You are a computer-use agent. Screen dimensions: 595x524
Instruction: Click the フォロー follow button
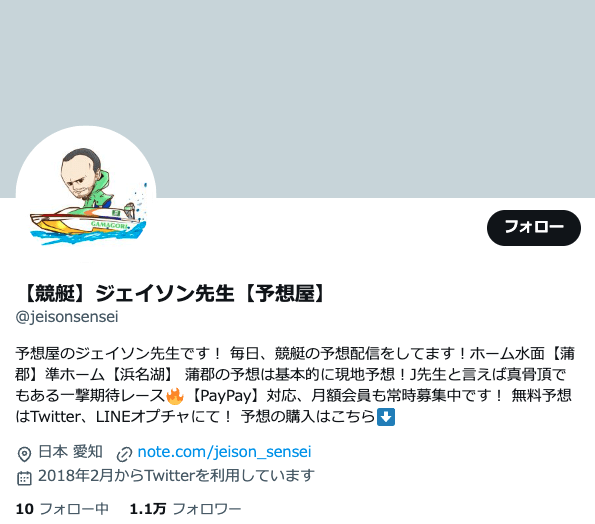point(534,228)
